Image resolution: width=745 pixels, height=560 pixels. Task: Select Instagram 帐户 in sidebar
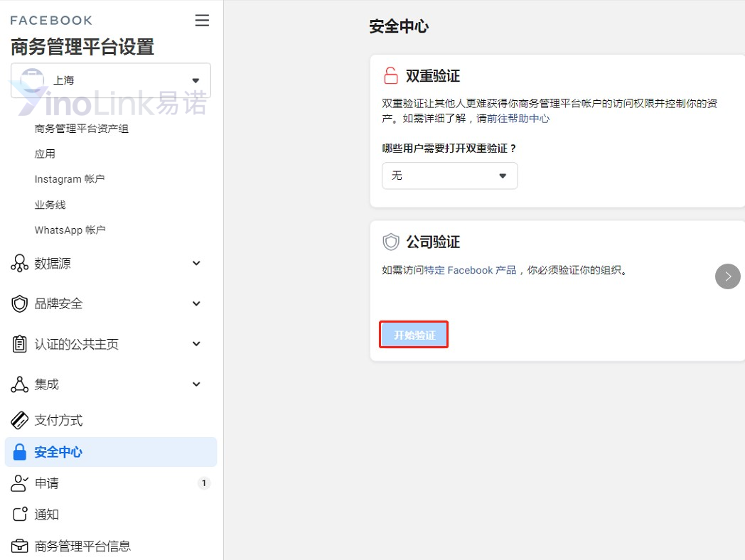pyautogui.click(x=70, y=179)
